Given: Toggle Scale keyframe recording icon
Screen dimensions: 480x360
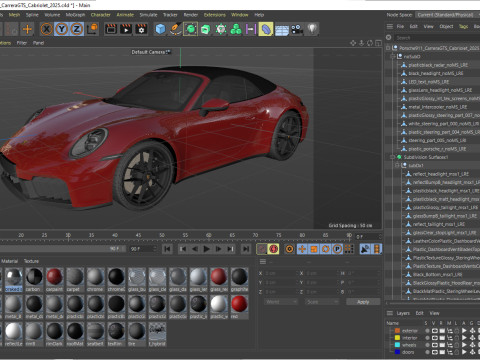Looking at the screenshot, I should click(x=314, y=249).
